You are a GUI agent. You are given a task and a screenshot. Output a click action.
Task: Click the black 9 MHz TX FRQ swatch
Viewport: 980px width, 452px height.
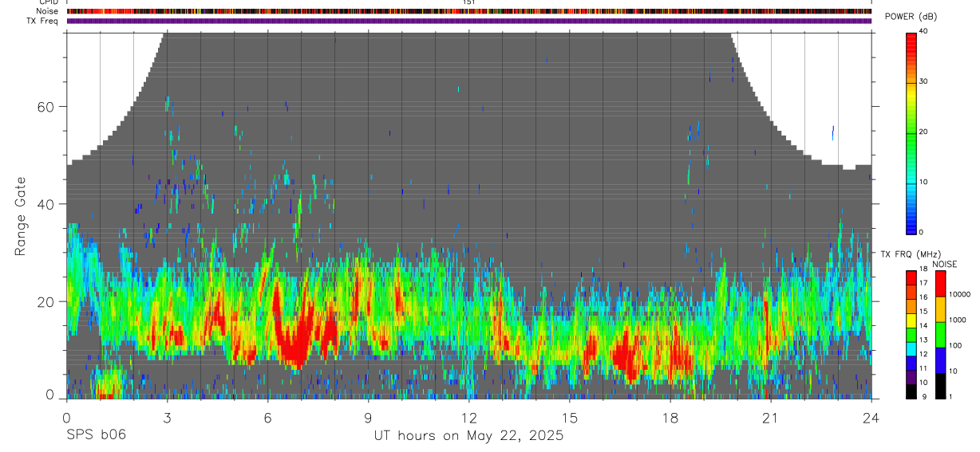[x=911, y=391]
